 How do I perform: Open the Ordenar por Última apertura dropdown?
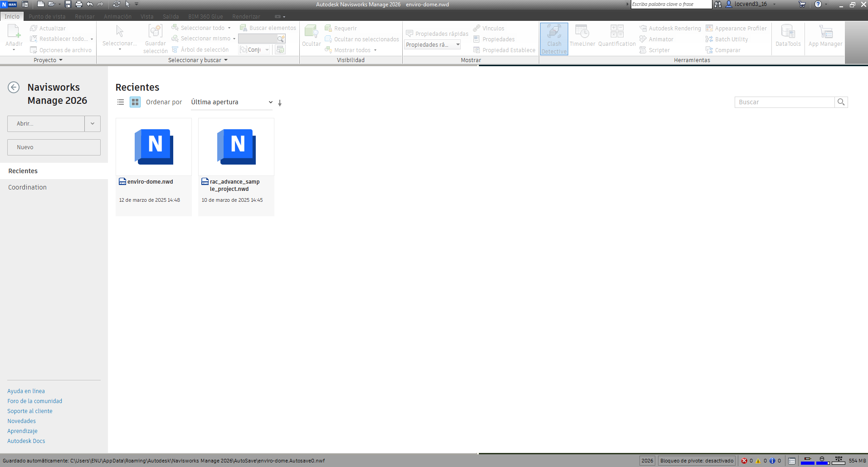[232, 102]
